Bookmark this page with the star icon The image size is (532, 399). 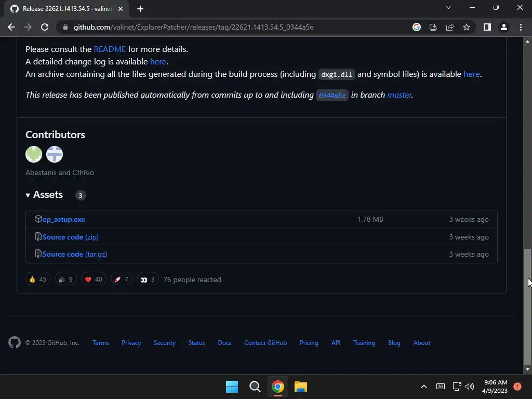[467, 27]
